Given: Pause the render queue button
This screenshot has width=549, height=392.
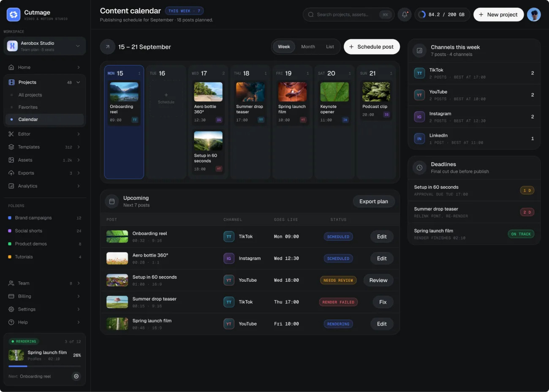Looking at the screenshot, I should [76, 376].
